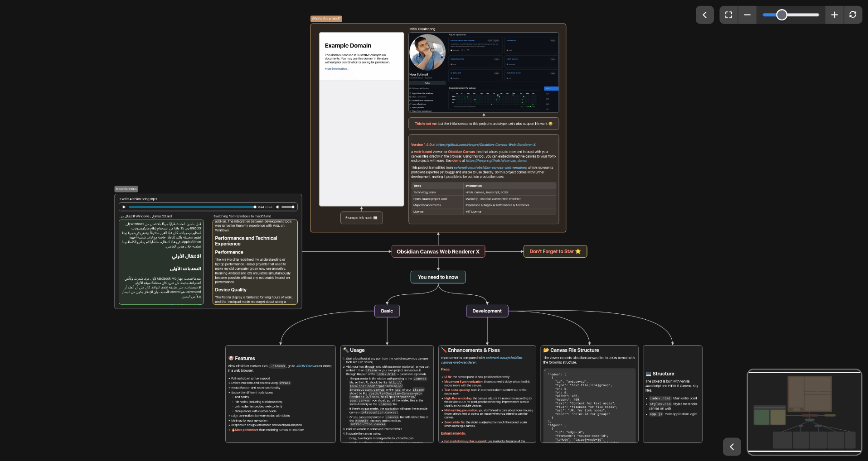The image size is (868, 461).
Task: Adjust the volume slider in the audio player
Action: click(x=288, y=207)
